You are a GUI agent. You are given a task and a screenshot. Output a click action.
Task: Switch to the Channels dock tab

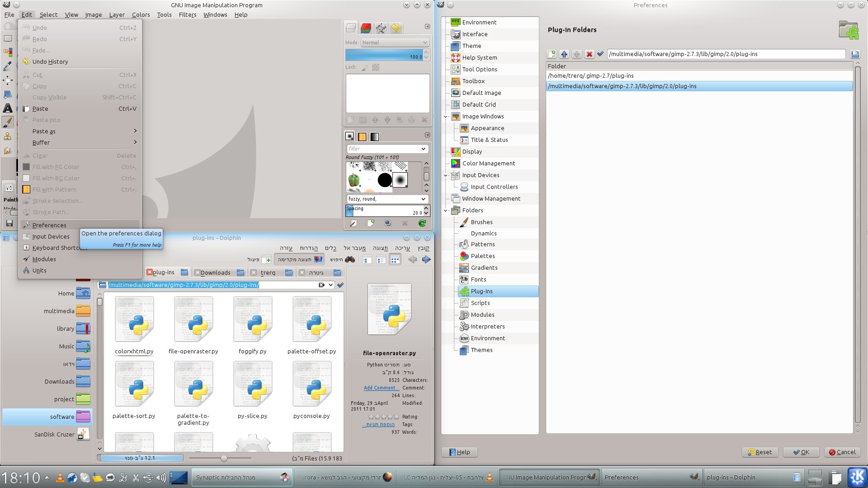click(x=366, y=28)
